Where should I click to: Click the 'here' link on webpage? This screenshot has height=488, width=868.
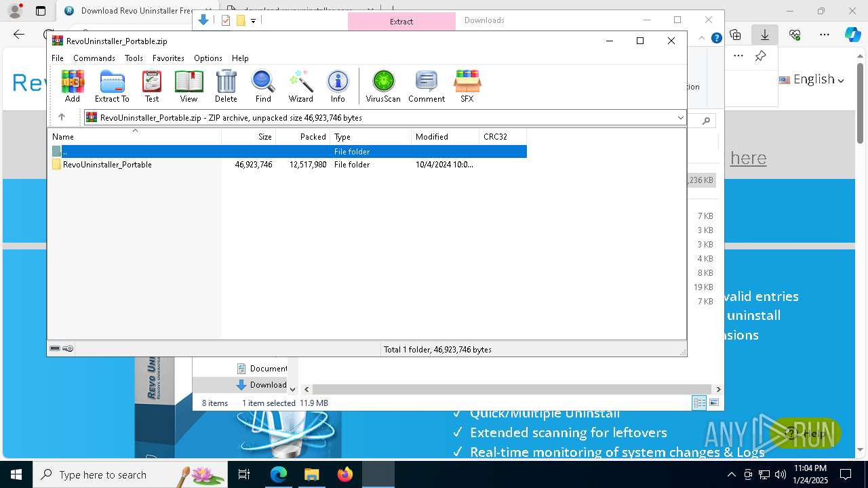[x=748, y=158]
